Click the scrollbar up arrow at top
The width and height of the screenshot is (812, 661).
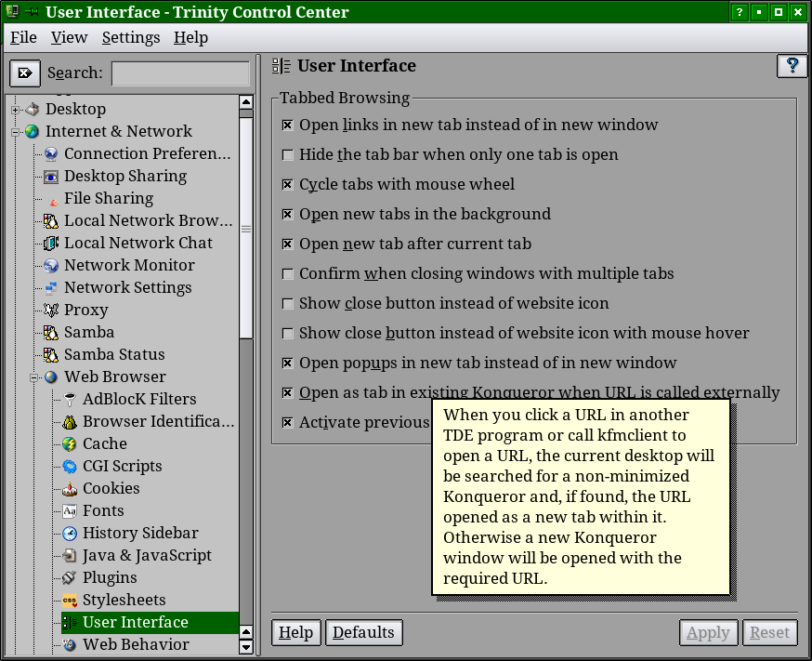[246, 101]
